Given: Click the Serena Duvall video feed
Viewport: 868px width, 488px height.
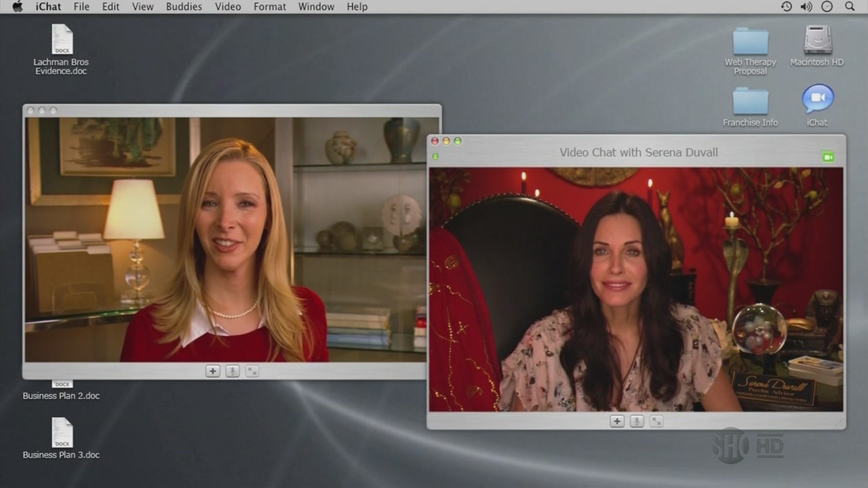Looking at the screenshot, I should 636,289.
